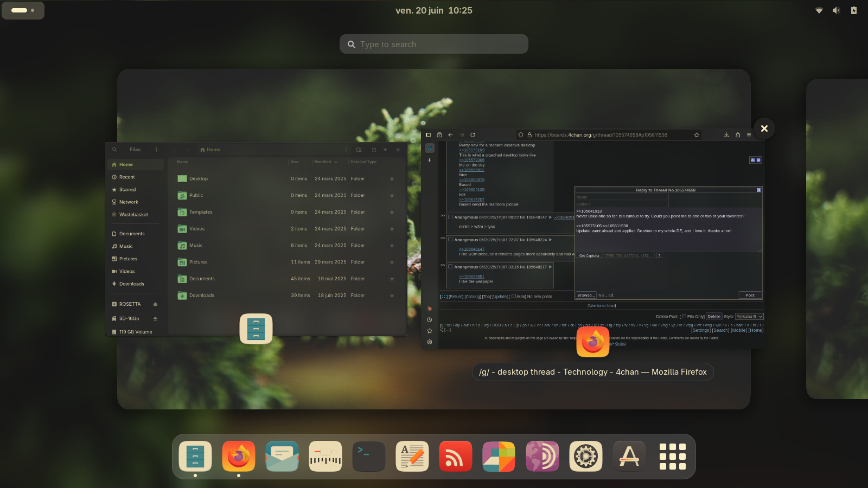This screenshot has height=488, width=868.
Task: Click the plus icon in Firefox sidebar
Action: point(430,160)
